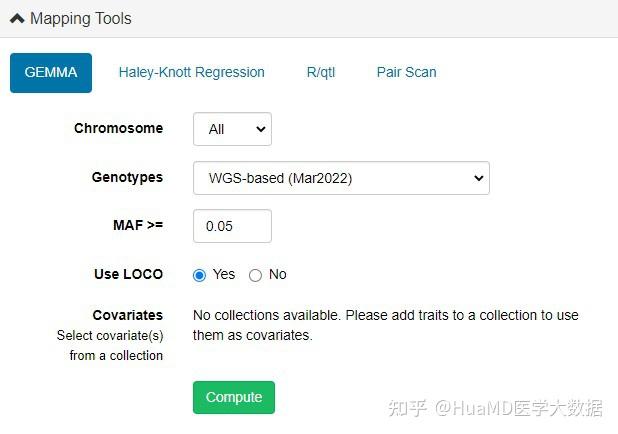Click the Genotypes field label

(x=127, y=178)
